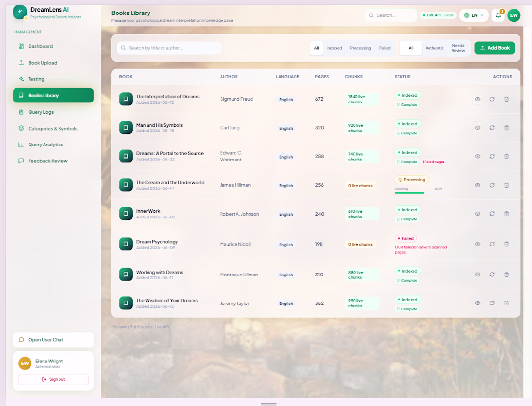View Inner Work book via eye icon
This screenshot has height=406, width=532.
click(x=477, y=214)
